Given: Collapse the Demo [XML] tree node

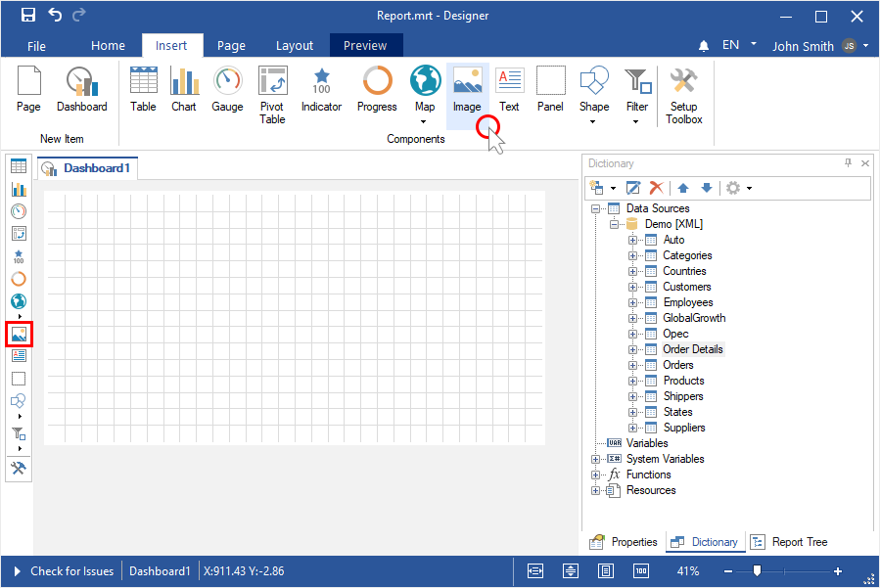Looking at the screenshot, I should (x=614, y=224).
